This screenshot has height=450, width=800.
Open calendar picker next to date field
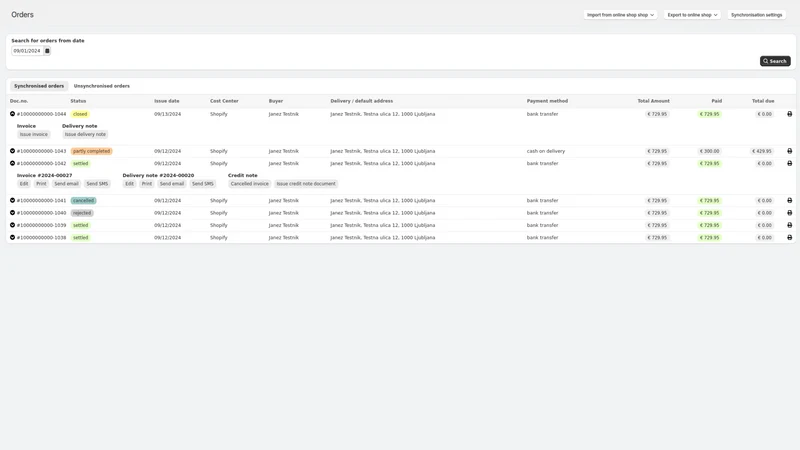[x=47, y=51]
